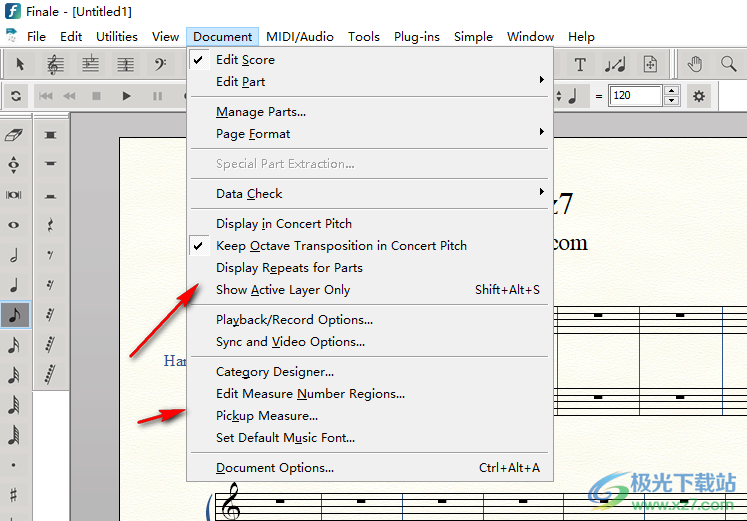Select the Quarter Note duration tool
The width and height of the screenshot is (747, 521).
point(14,286)
